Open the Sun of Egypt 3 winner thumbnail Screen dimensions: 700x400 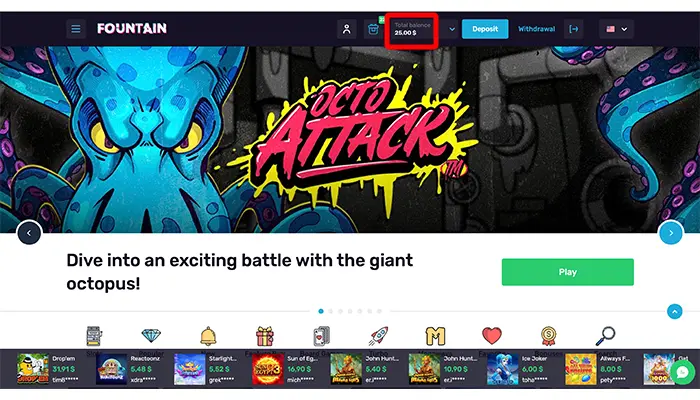[x=268, y=369]
